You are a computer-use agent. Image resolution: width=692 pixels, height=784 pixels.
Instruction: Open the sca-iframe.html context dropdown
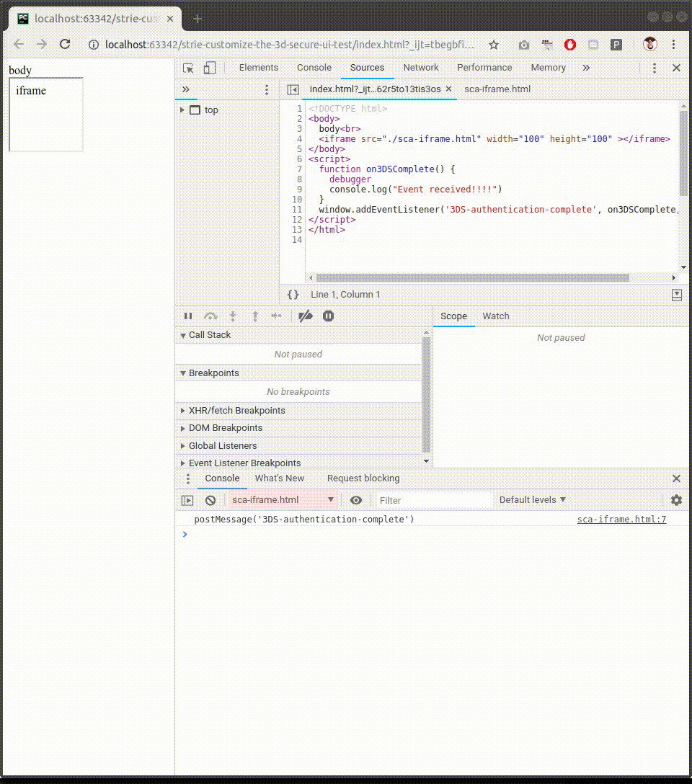(x=283, y=500)
